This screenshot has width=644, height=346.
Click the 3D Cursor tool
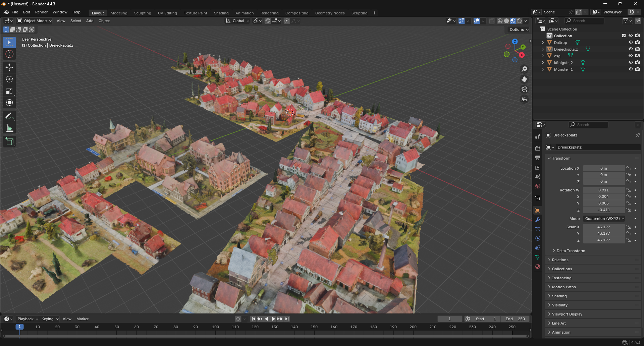click(x=9, y=54)
